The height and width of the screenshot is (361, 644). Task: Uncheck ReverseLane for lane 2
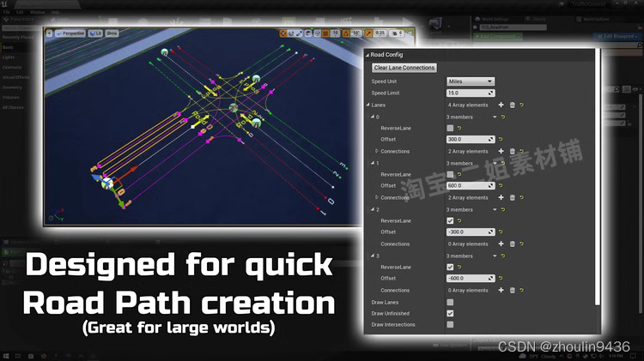[450, 220]
